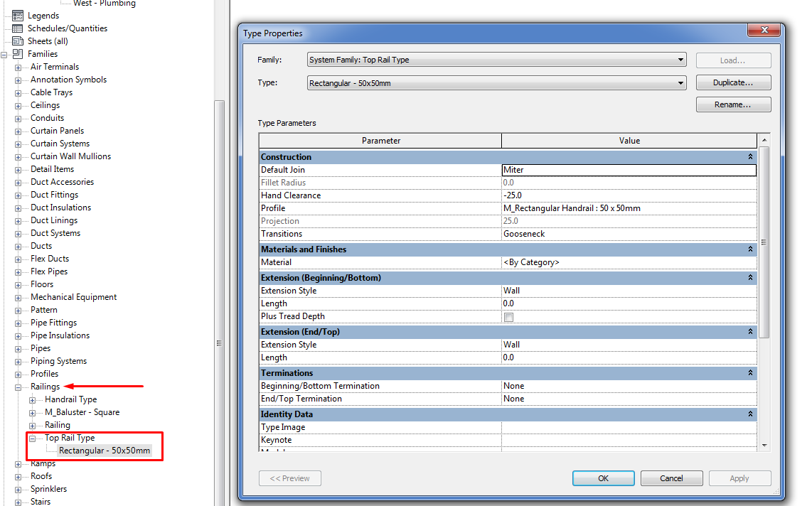The image size is (812, 506).
Task: Open the Family dropdown list
Action: [x=680, y=60]
